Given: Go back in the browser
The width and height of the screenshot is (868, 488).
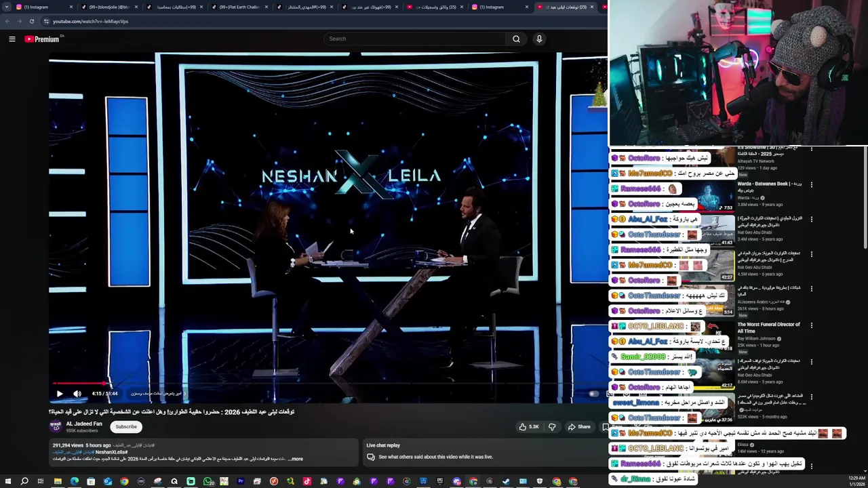Looking at the screenshot, I should (7, 21).
